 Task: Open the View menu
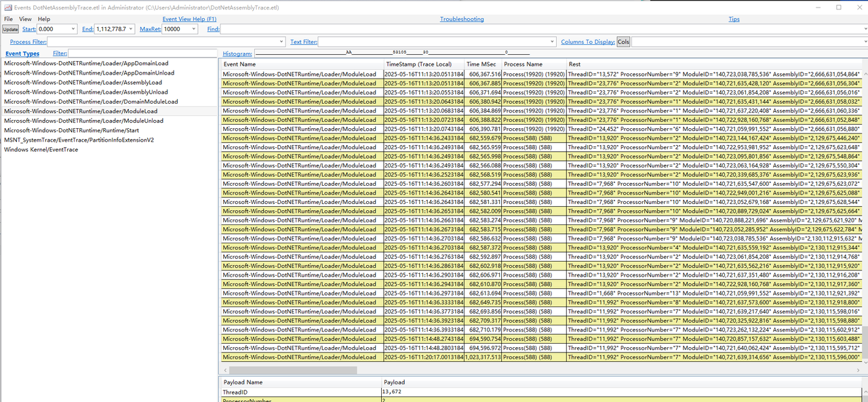(x=25, y=19)
